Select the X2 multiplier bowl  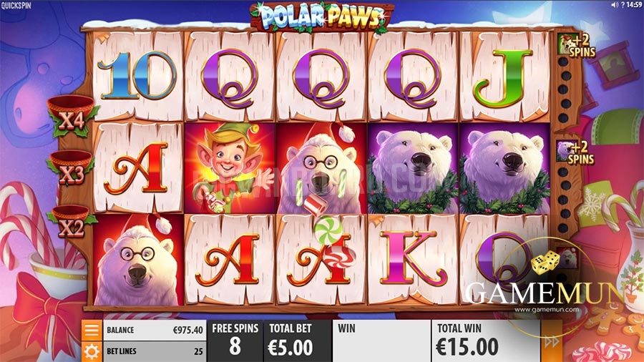pyautogui.click(x=71, y=222)
